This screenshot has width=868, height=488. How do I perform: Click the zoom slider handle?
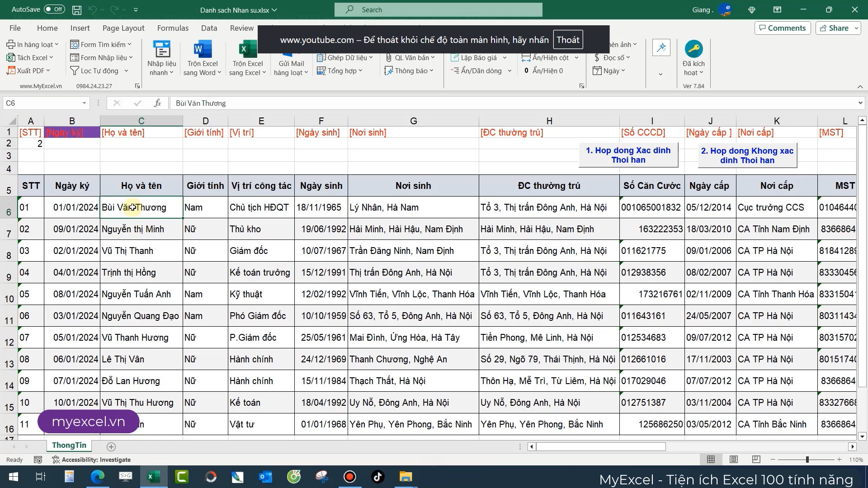pyautogui.click(x=807, y=460)
